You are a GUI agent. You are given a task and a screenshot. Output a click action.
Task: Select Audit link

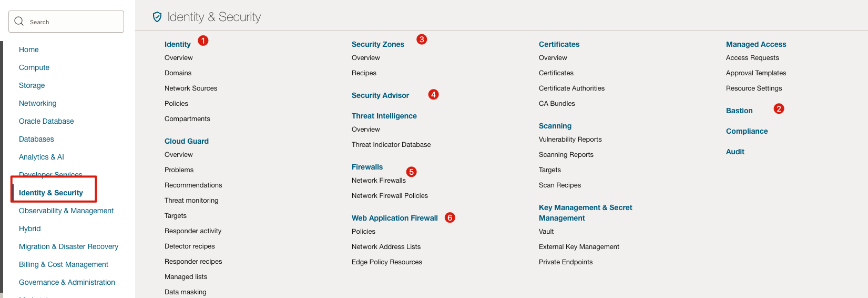coord(735,152)
